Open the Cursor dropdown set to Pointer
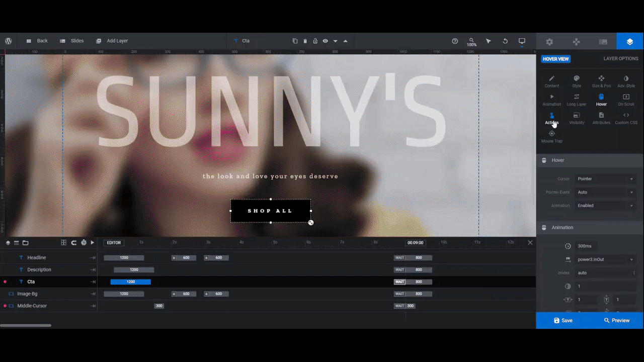This screenshot has width=644, height=362. (x=605, y=178)
